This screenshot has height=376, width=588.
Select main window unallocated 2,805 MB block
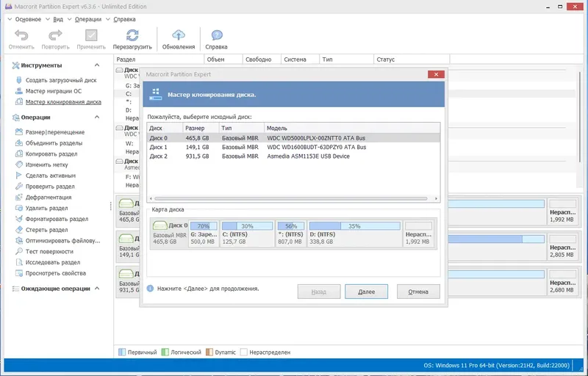pyautogui.click(x=562, y=247)
